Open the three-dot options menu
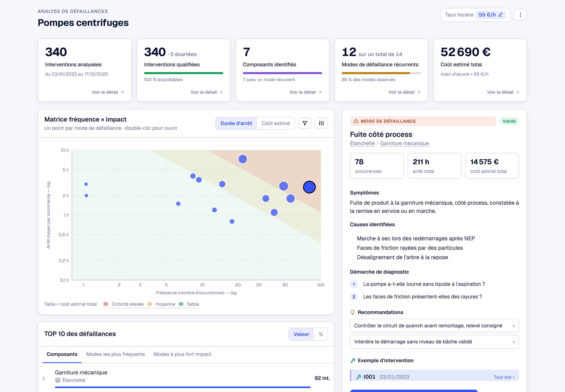The width and height of the screenshot is (565, 392). coord(520,15)
